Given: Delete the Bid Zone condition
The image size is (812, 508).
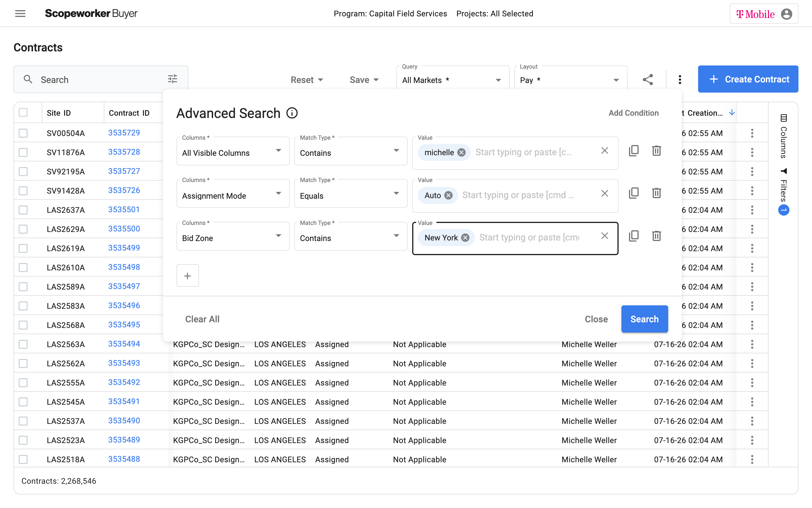Looking at the screenshot, I should point(656,236).
